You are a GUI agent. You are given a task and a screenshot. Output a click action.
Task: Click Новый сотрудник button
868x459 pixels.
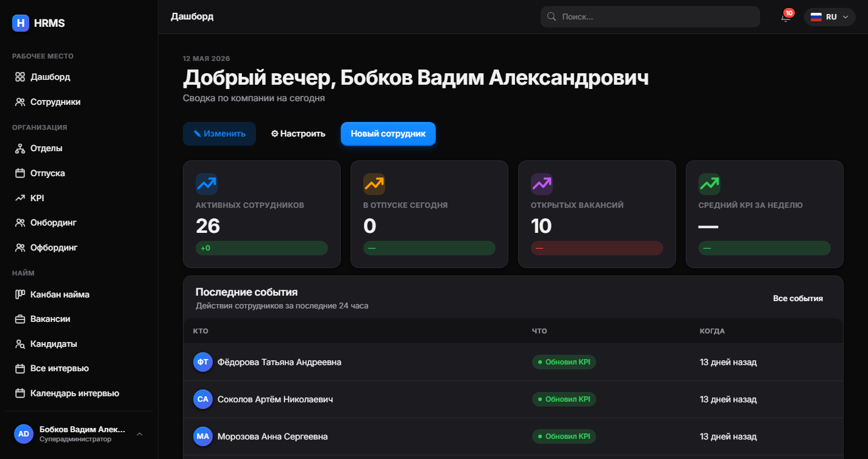pos(388,133)
